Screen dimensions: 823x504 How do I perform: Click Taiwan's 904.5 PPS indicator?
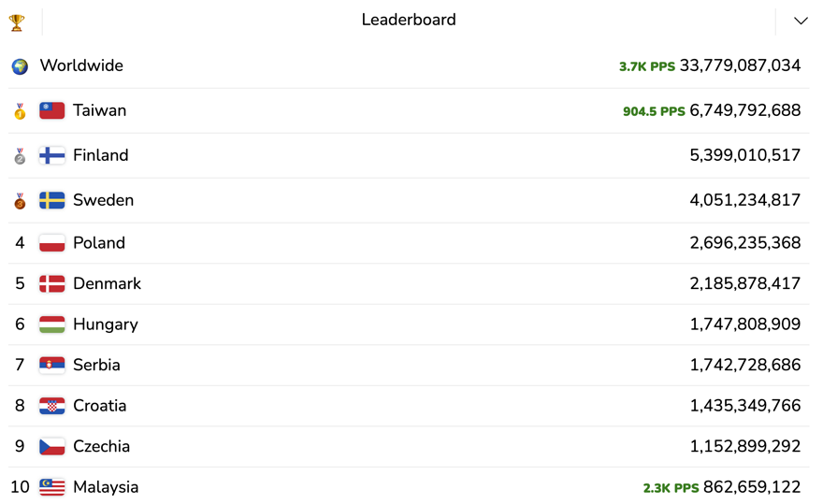(654, 111)
